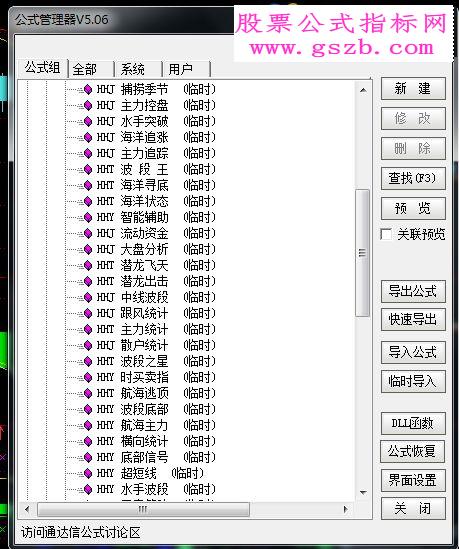Click the purple icon beside 时买卖指
The width and height of the screenshot is (459, 549).
point(88,377)
